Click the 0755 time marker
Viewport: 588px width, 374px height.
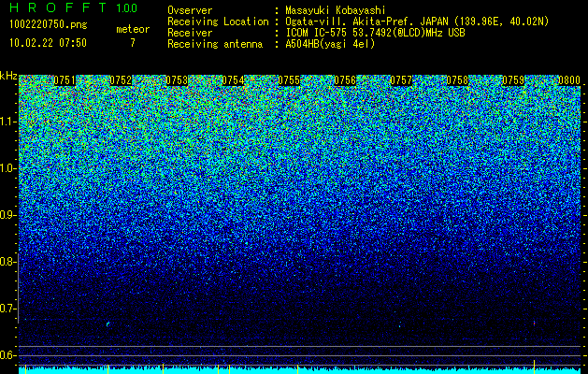[289, 80]
